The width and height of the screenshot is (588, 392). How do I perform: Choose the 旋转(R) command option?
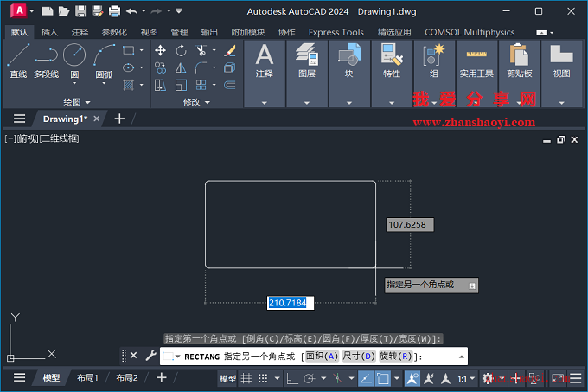[x=396, y=356]
